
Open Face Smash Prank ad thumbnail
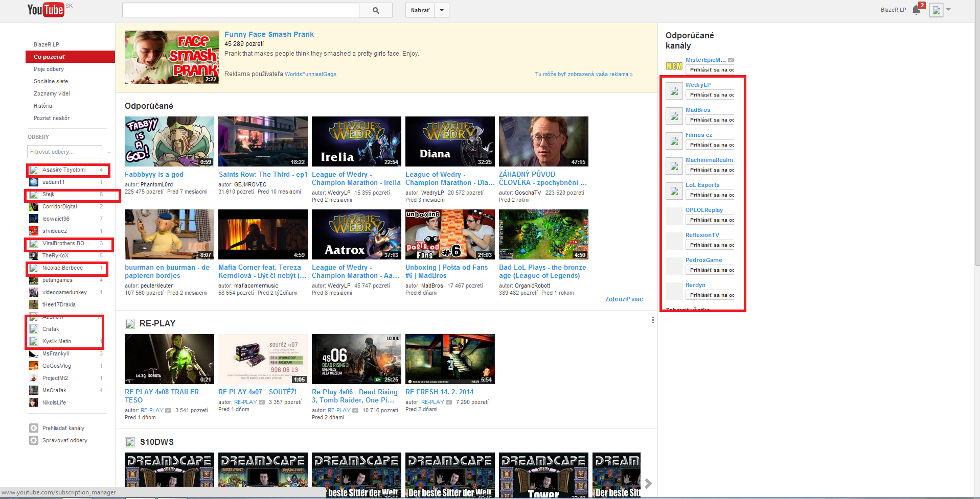click(x=172, y=57)
